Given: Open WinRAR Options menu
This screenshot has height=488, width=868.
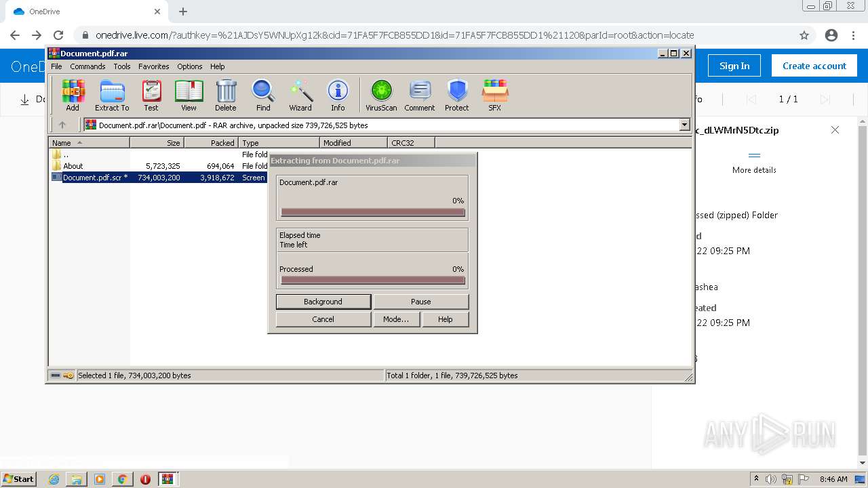Looking at the screenshot, I should (x=190, y=66).
